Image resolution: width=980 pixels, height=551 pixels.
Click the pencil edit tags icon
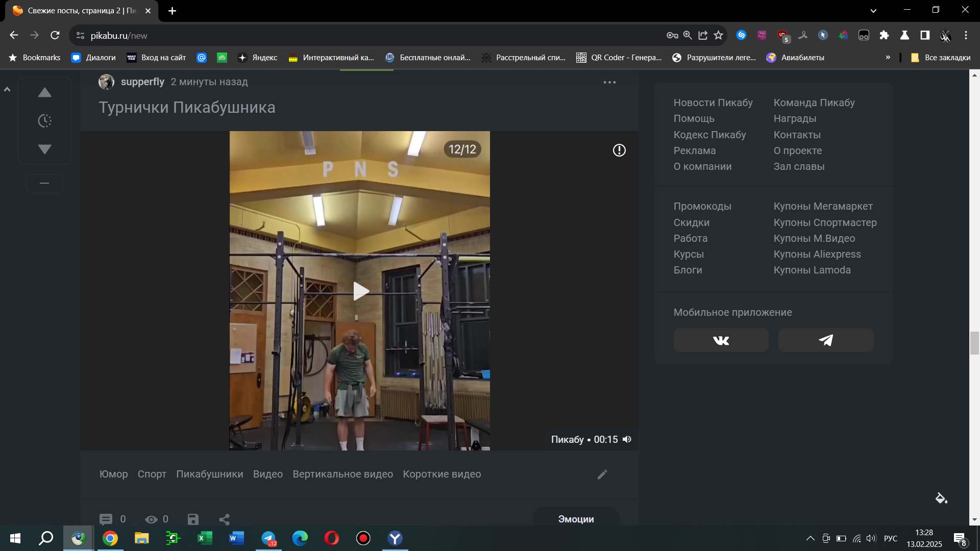602,474
